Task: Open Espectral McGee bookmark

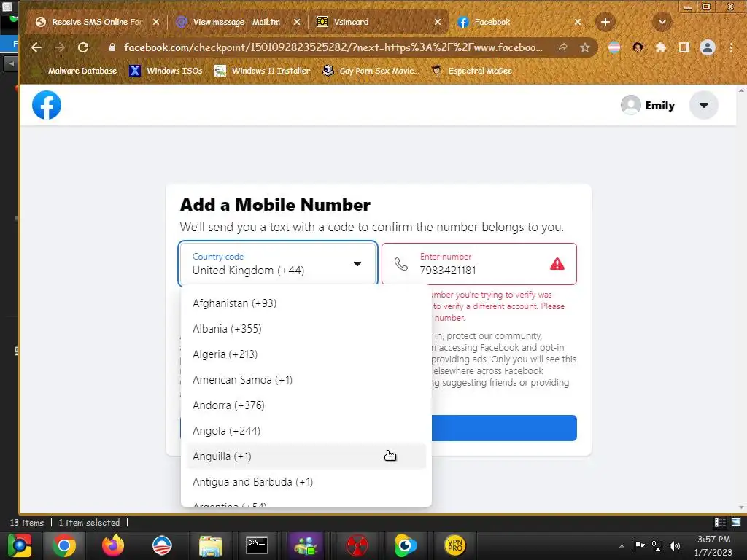Action: (x=472, y=71)
